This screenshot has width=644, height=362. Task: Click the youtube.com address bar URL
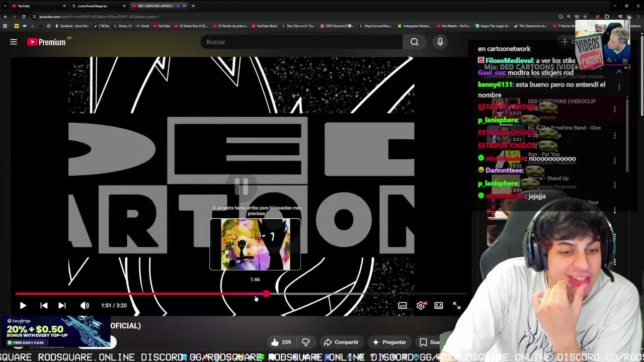pos(99,17)
